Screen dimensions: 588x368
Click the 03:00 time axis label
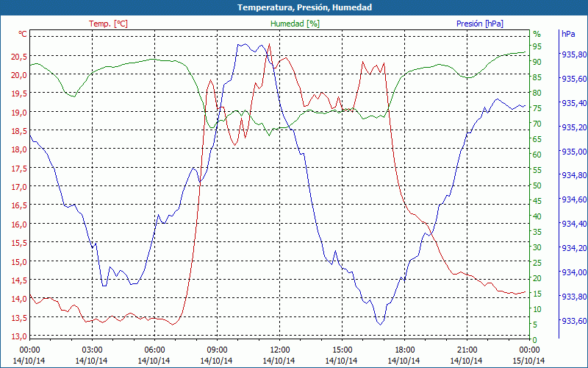(92, 350)
